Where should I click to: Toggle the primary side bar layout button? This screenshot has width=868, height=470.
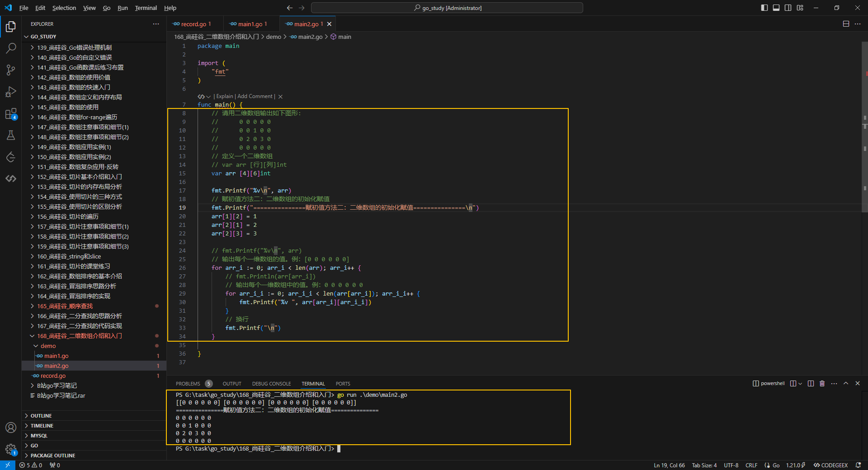764,8
